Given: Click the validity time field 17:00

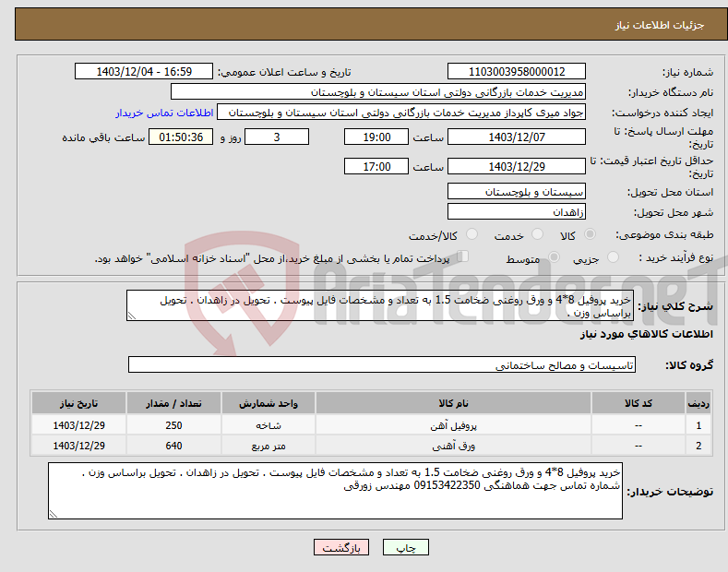Looking at the screenshot, I should pos(376,166).
